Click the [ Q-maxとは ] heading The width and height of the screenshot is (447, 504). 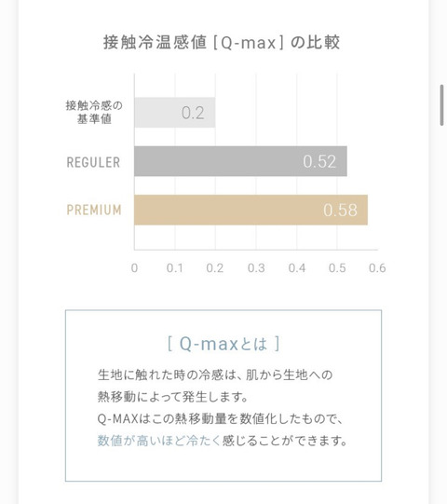click(x=223, y=344)
